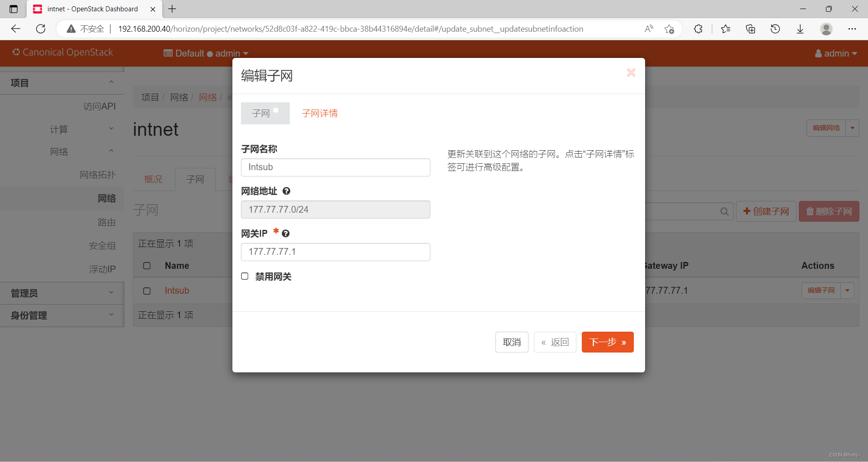Screen dimensions: 868x462
Task: Open the read aloud icon in address bar
Action: click(649, 29)
